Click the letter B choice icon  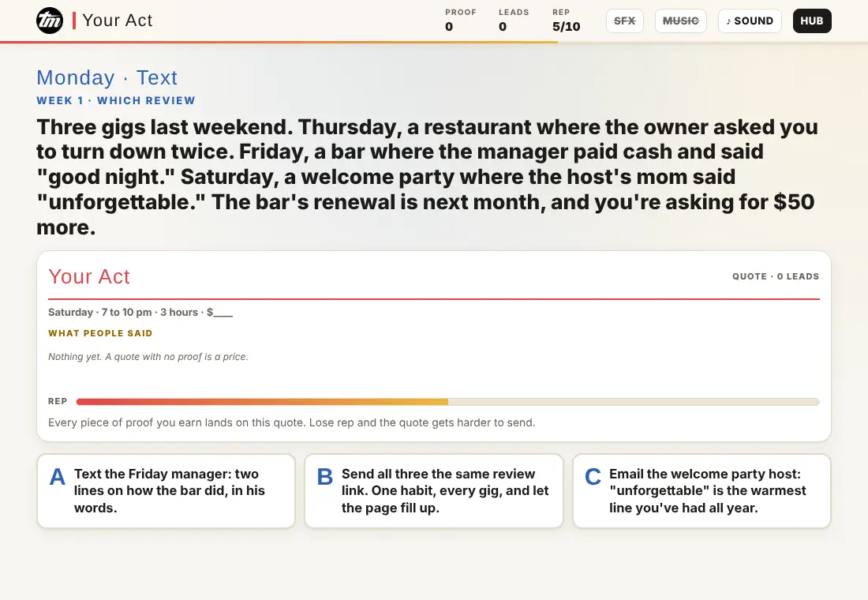click(324, 477)
